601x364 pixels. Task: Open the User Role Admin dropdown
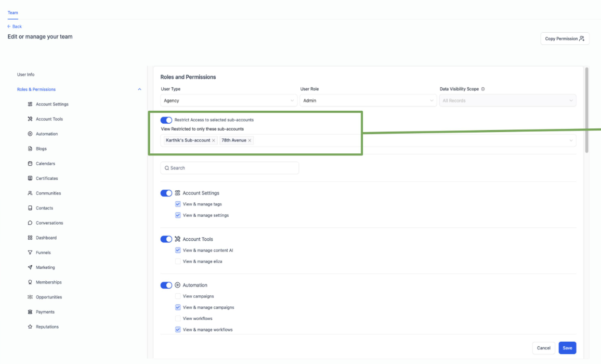point(368,100)
